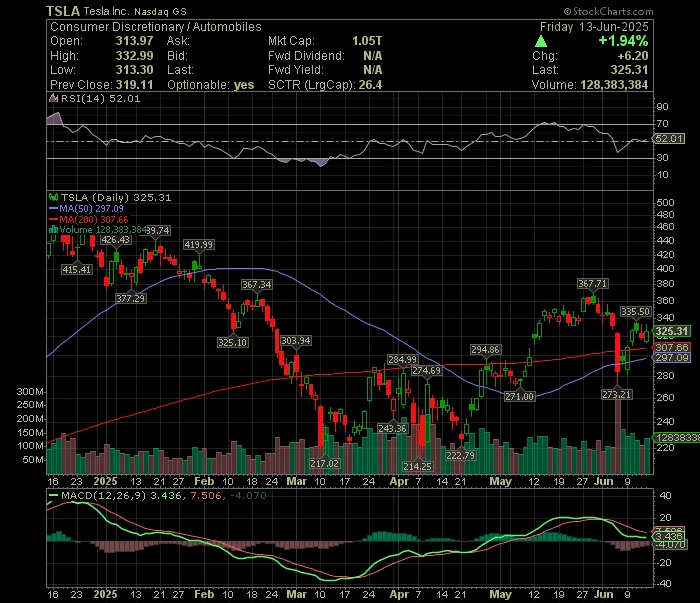Click the Prev Close value 319.11
The width and height of the screenshot is (700, 603).
click(x=134, y=85)
